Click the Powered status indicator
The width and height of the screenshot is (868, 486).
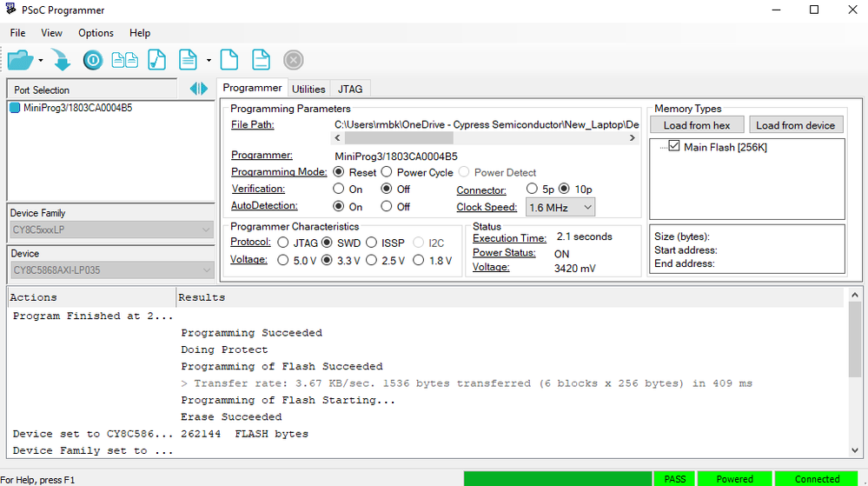click(734, 479)
